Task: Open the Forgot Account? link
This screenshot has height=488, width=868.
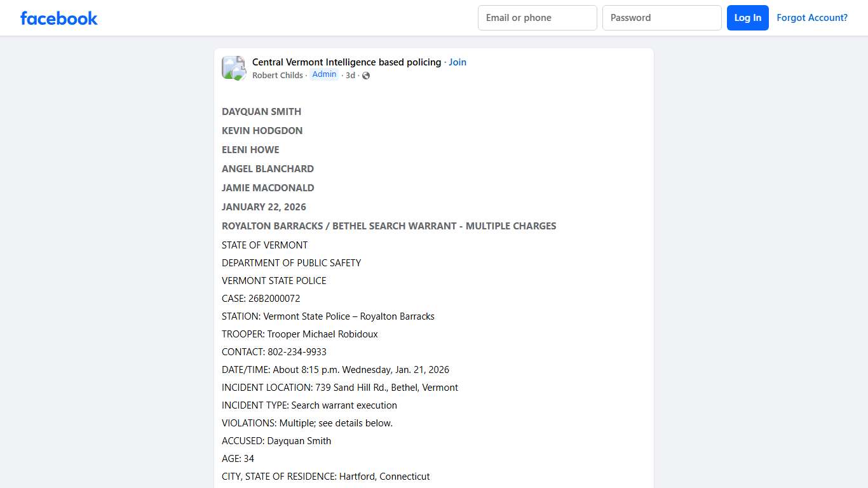Action: (812, 17)
